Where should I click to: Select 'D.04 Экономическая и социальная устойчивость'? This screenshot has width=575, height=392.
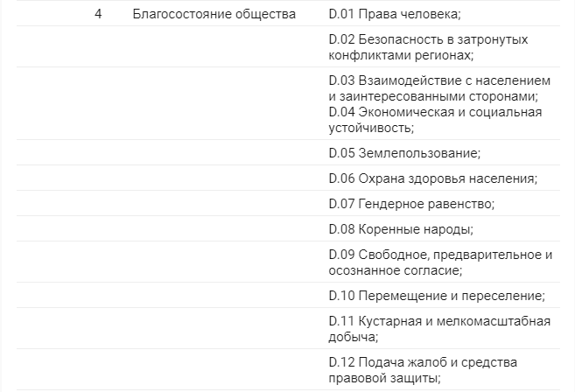click(435, 120)
